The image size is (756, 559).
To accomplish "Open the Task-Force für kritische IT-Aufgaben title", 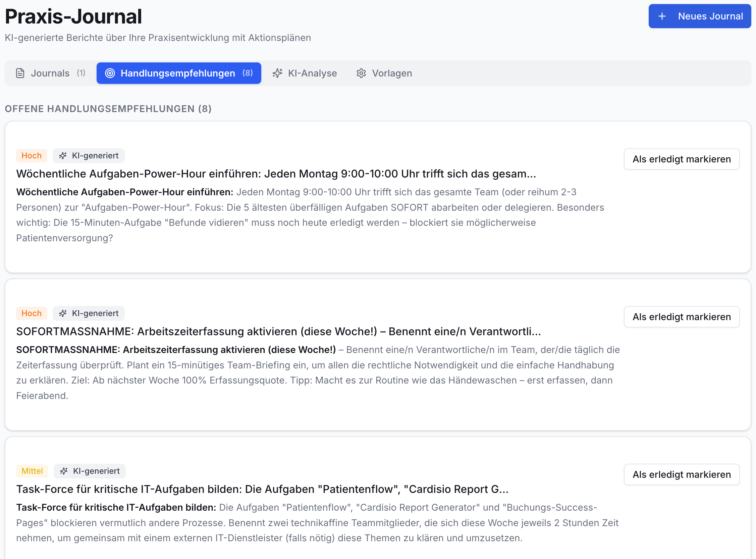I will point(263,489).
